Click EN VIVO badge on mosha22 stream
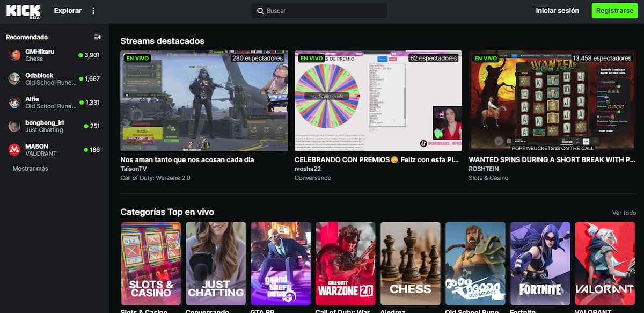644x313 pixels. (311, 58)
